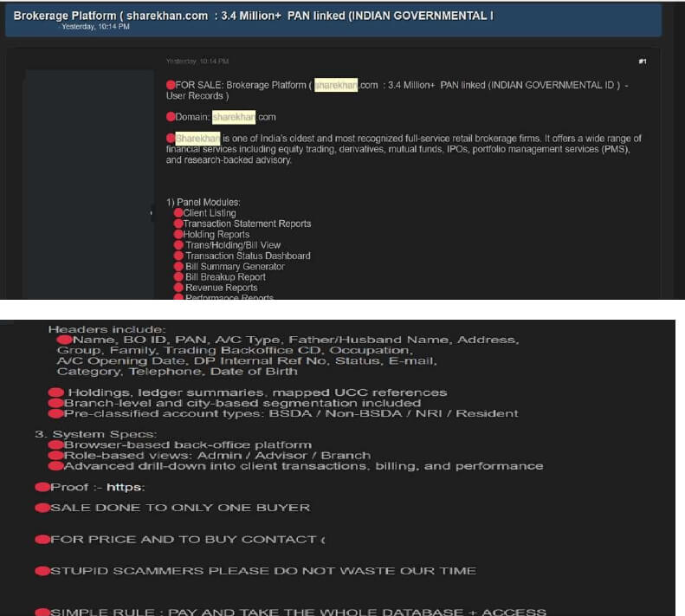
Task: Click 'Holdings, ledger summaries' line
Action: 257,392
